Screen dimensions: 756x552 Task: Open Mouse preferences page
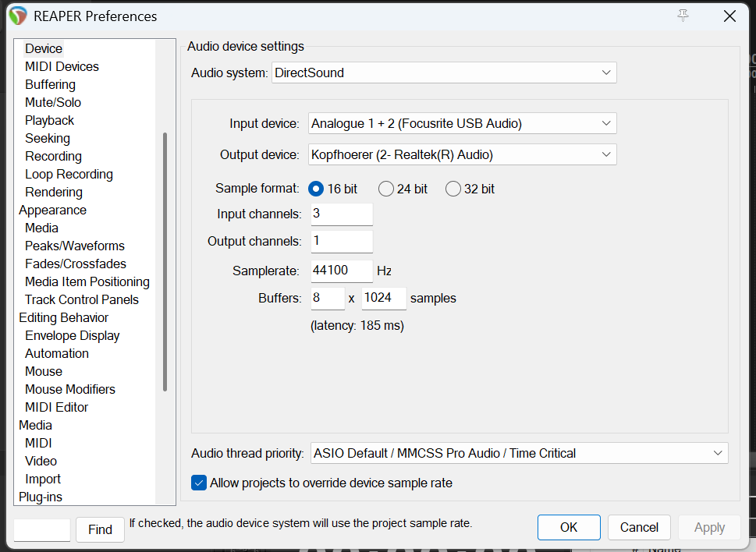pos(44,371)
